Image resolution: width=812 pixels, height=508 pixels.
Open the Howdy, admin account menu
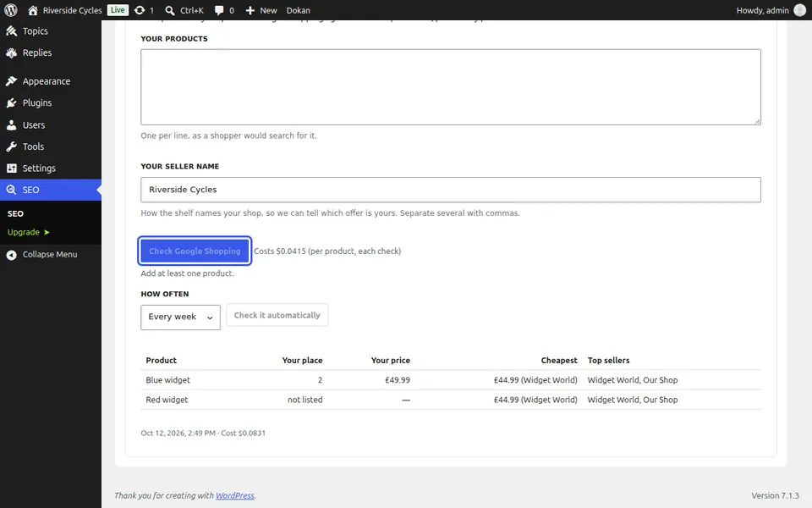coord(771,10)
